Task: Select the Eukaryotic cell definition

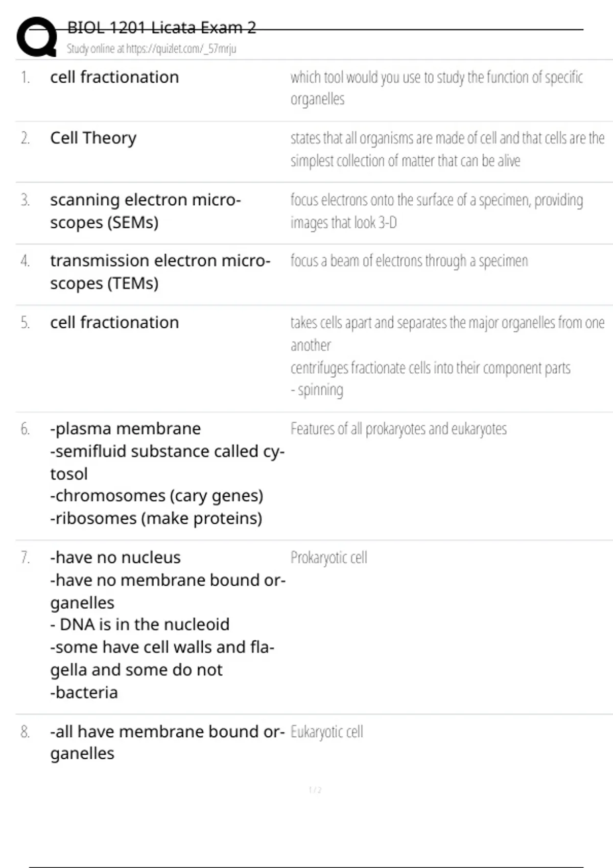Action: pos(326,732)
